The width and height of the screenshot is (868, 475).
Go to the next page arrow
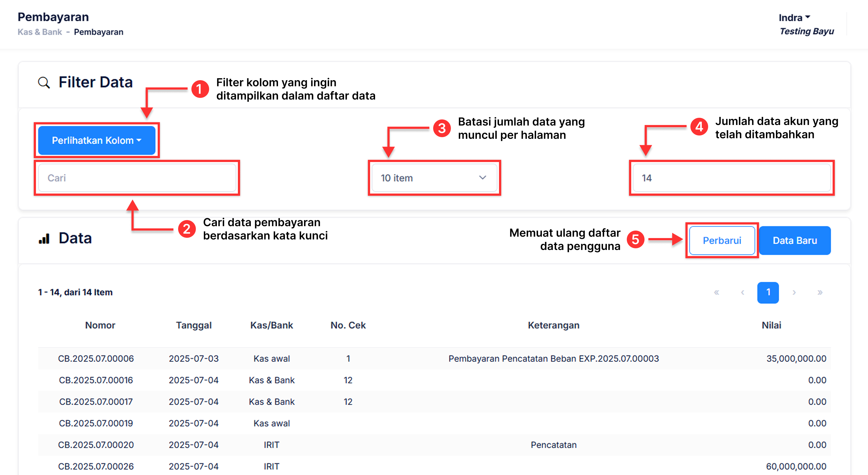pyautogui.click(x=794, y=293)
